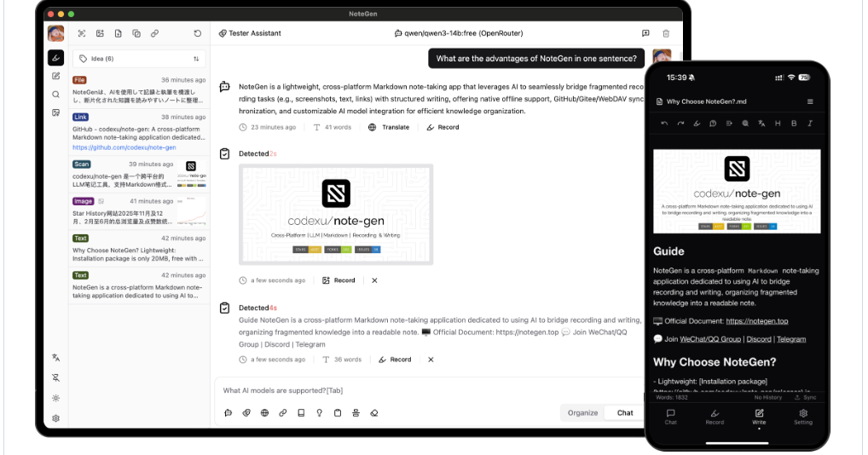Click the copy text record icon
This screenshot has width=868, height=455.
136,33
